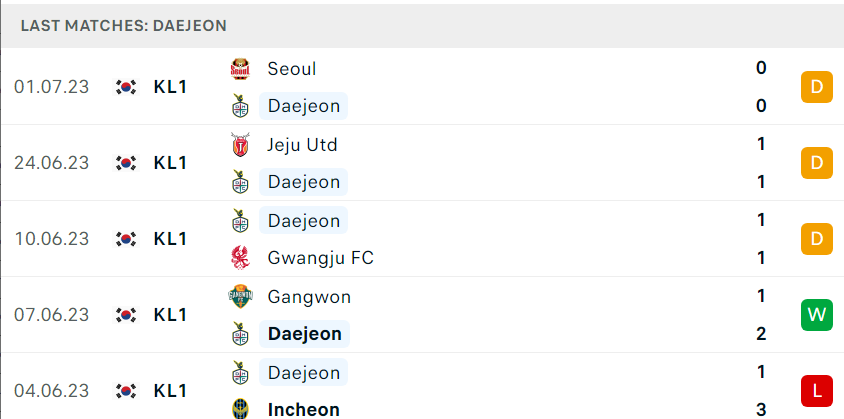844x419 pixels.
Task: Click the Gwangju FC red phoenix crest
Action: coord(240,258)
